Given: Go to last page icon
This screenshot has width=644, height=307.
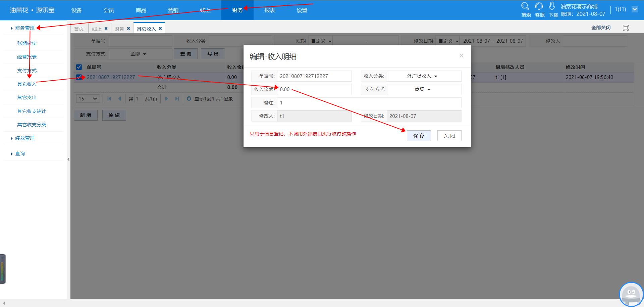Looking at the screenshot, I should tap(177, 99).
